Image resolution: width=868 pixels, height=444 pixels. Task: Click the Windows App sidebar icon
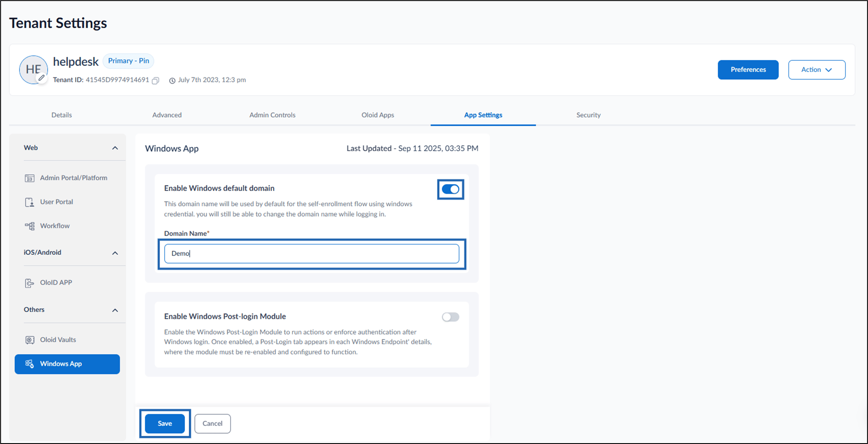coord(29,364)
